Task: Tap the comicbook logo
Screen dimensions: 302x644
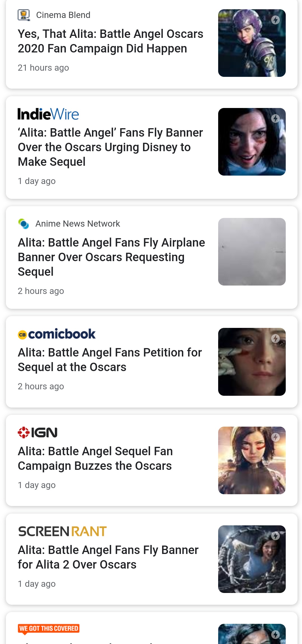Action: 57,334
